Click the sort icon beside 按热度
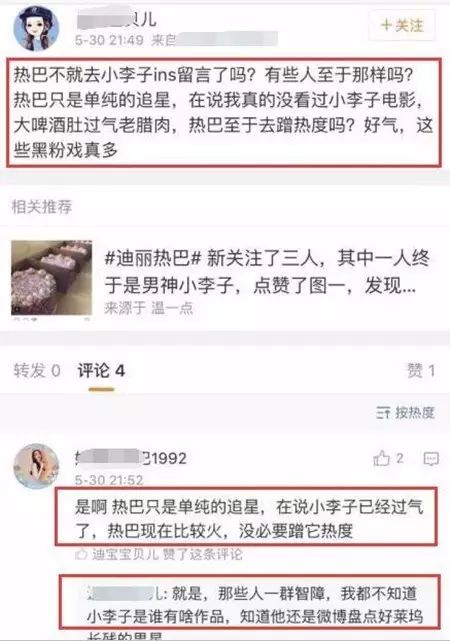Image resolution: width=450 pixels, height=641 pixels. point(383,413)
